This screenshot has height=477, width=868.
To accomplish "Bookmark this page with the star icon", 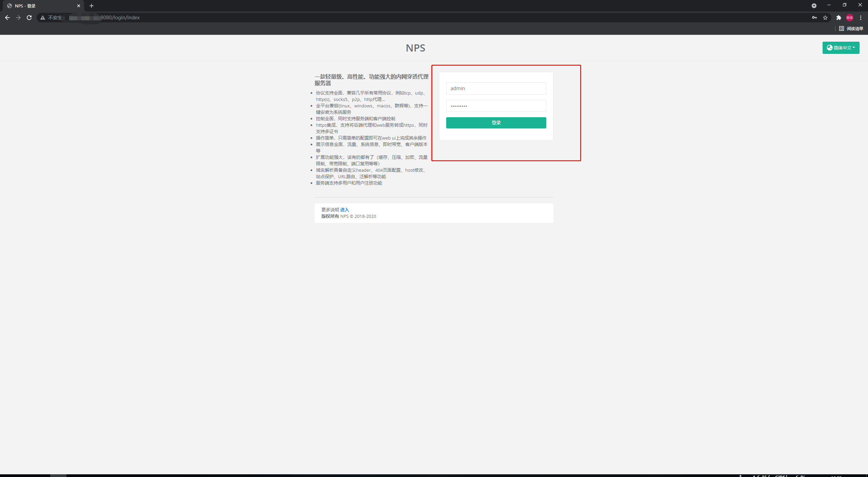I will [x=825, y=18].
